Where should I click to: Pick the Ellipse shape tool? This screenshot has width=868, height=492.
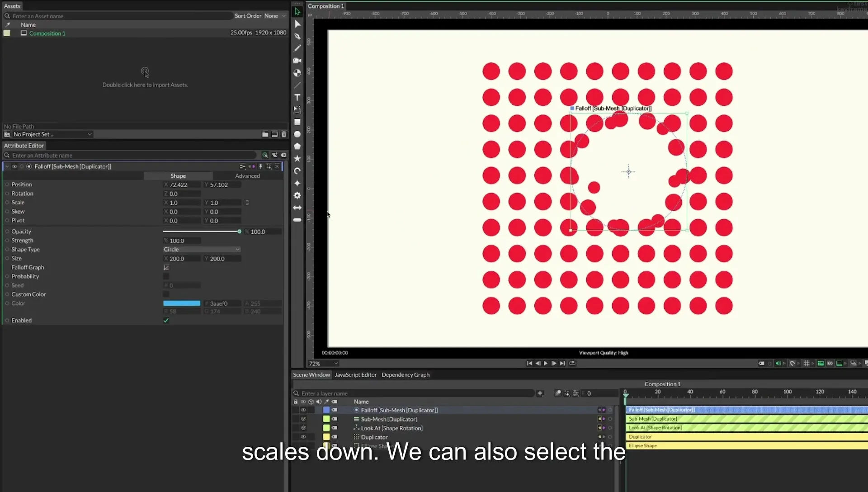tap(297, 134)
